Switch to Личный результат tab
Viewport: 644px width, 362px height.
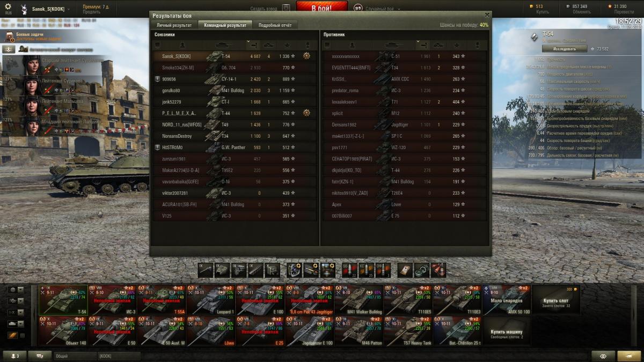pos(174,25)
